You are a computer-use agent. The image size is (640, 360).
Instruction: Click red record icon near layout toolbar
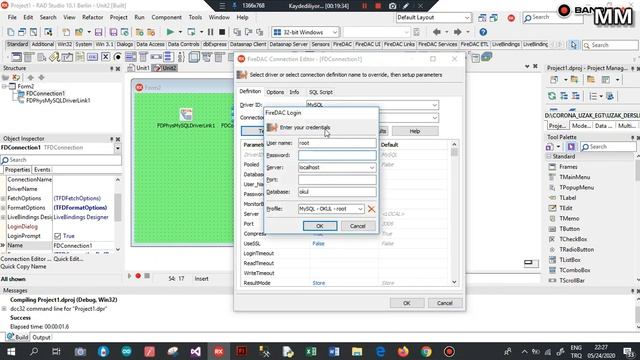tap(511, 18)
